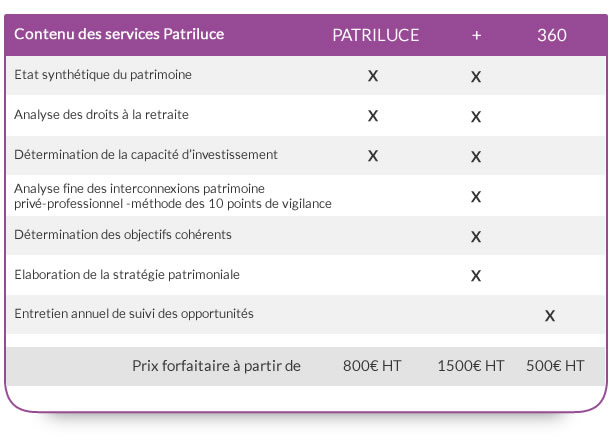The height and width of the screenshot is (447, 613).
Task: Click the 360 column header
Action: click(552, 35)
